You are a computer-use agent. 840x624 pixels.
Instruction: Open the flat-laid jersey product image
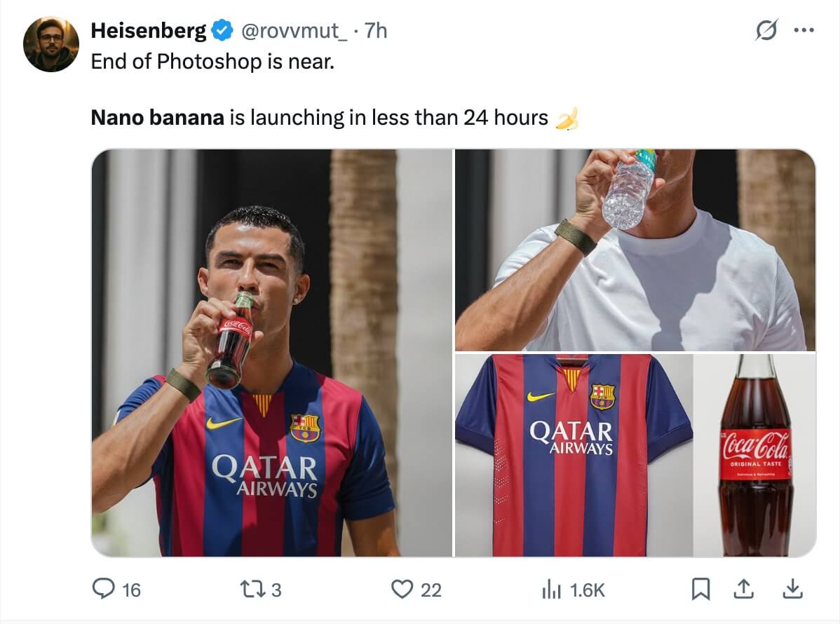574,455
